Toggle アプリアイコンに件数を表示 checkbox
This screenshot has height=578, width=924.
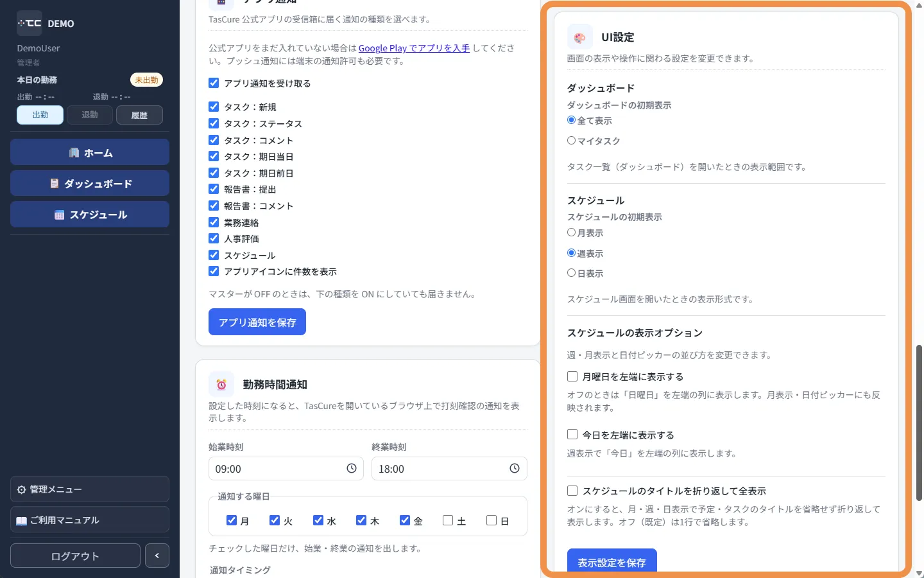[x=214, y=271]
